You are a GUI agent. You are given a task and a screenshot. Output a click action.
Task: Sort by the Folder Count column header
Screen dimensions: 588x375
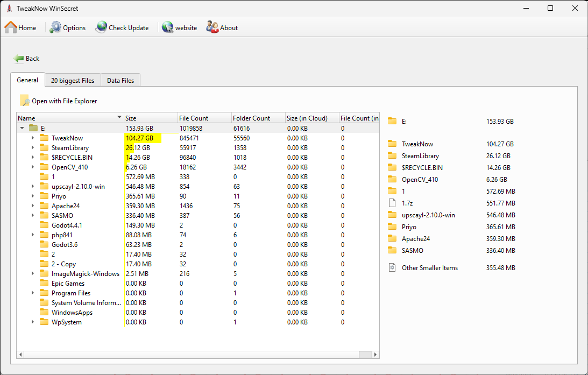click(258, 118)
